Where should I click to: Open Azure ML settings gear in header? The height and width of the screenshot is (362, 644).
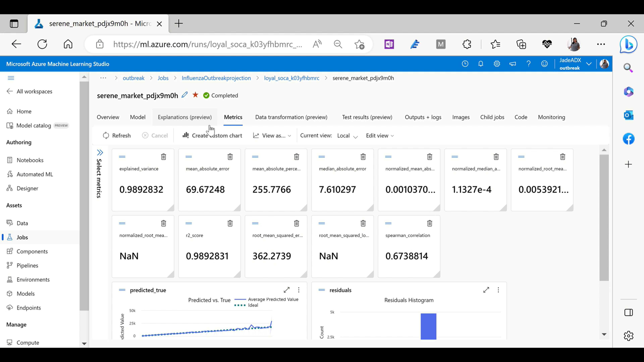click(x=497, y=64)
